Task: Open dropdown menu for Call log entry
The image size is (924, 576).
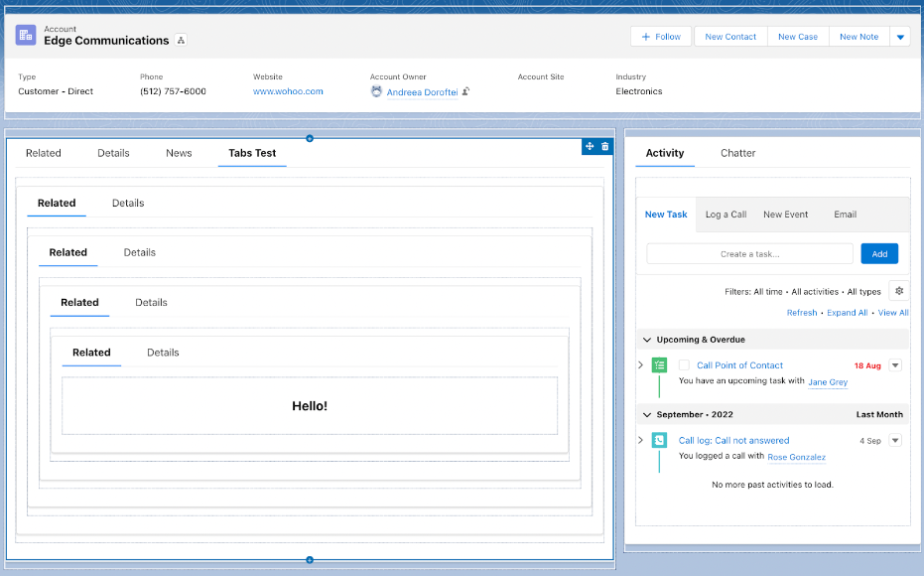Action: pyautogui.click(x=895, y=440)
